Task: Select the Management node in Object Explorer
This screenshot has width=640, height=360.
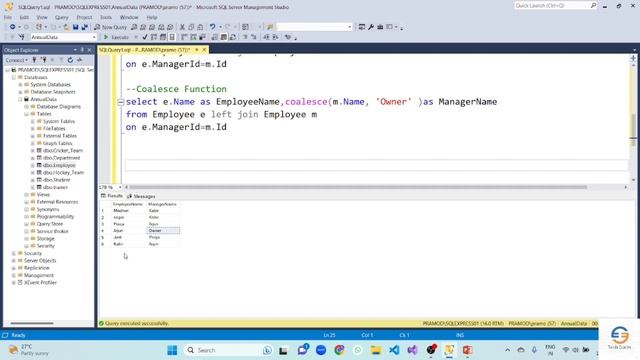Action: click(39, 275)
